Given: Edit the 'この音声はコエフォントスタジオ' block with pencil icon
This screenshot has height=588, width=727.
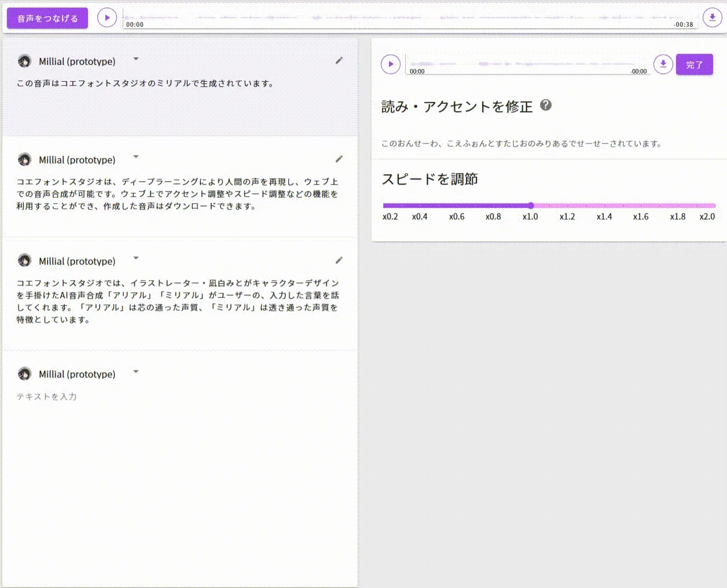Looking at the screenshot, I should click(x=339, y=60).
